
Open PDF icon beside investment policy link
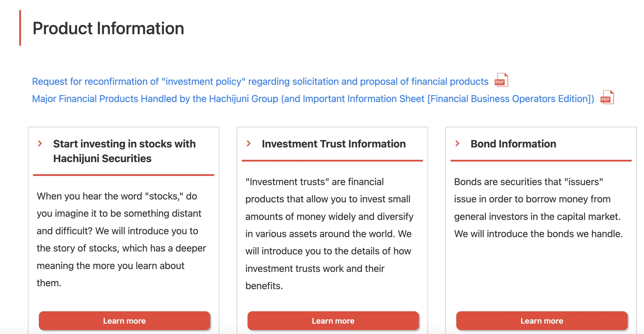[501, 80]
